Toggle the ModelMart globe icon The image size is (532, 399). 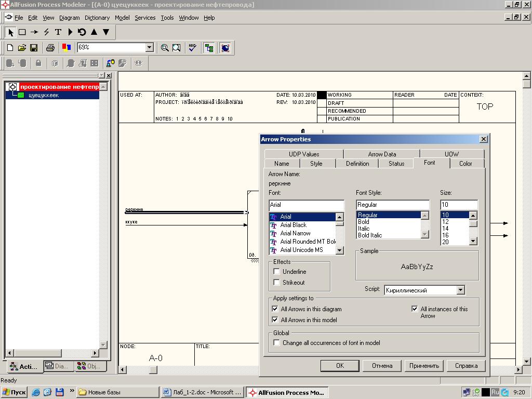[x=225, y=48]
